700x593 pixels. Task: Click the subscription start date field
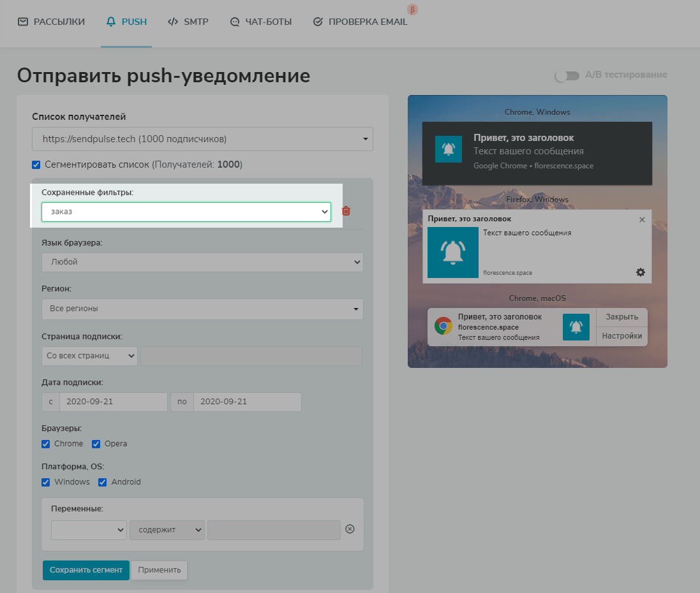click(x=114, y=402)
